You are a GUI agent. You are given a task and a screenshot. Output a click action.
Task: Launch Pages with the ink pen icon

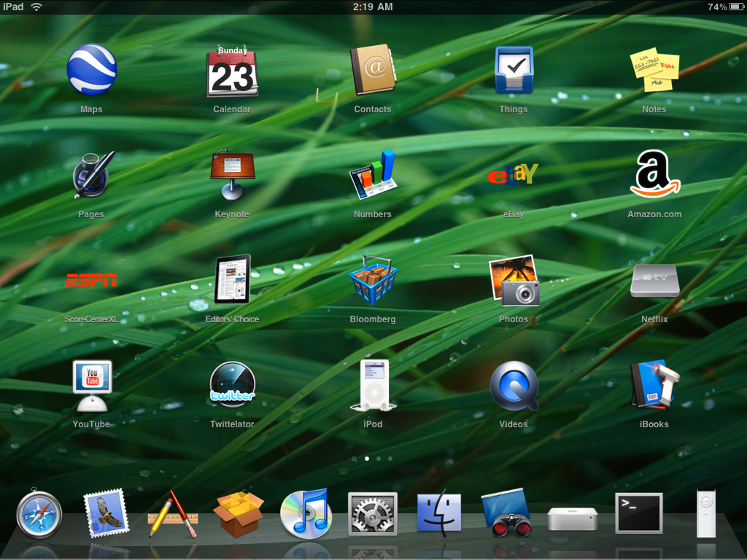coord(93,174)
